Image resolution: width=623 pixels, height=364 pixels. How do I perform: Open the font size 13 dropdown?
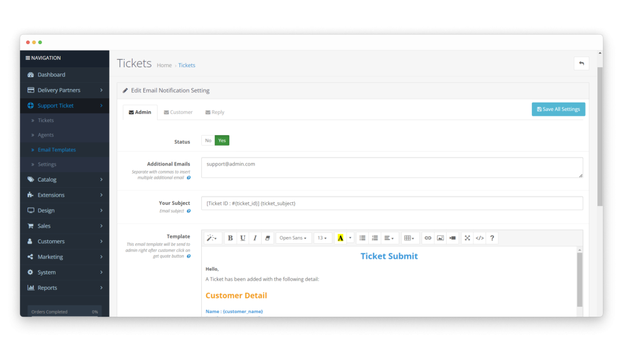point(322,238)
